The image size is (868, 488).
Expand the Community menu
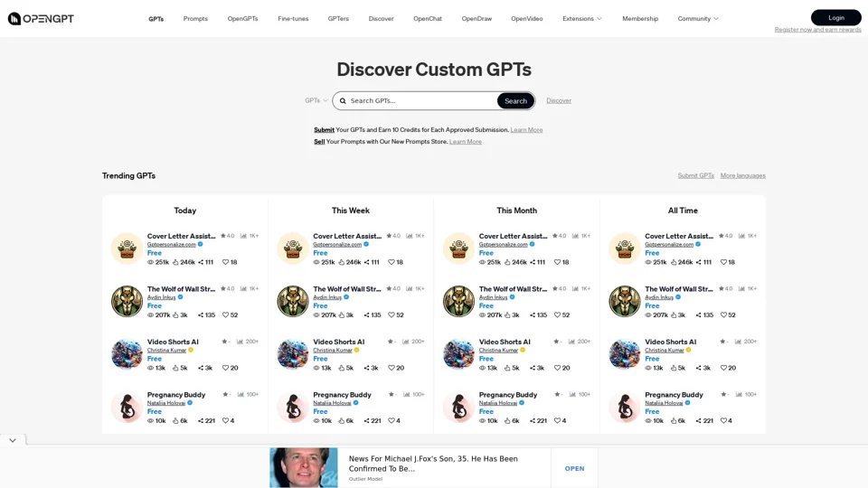(697, 19)
